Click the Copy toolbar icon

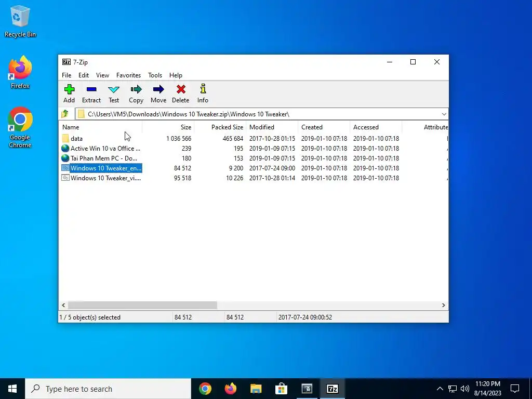(x=136, y=89)
